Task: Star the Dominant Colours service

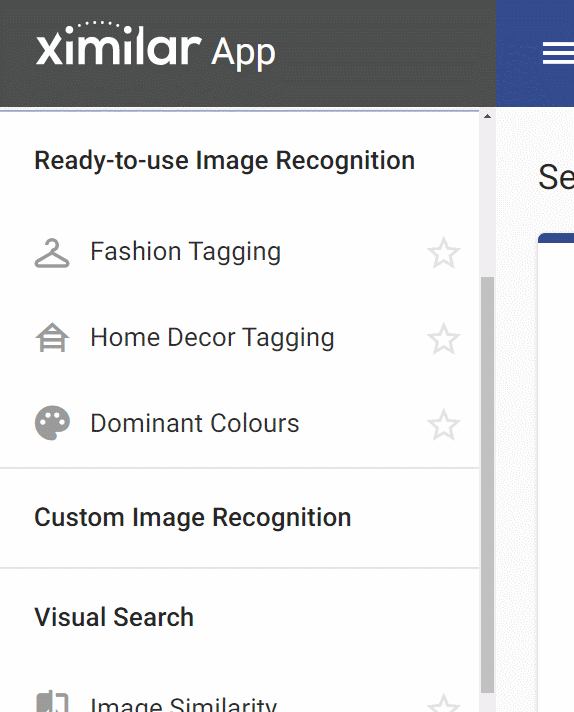Action: point(444,424)
